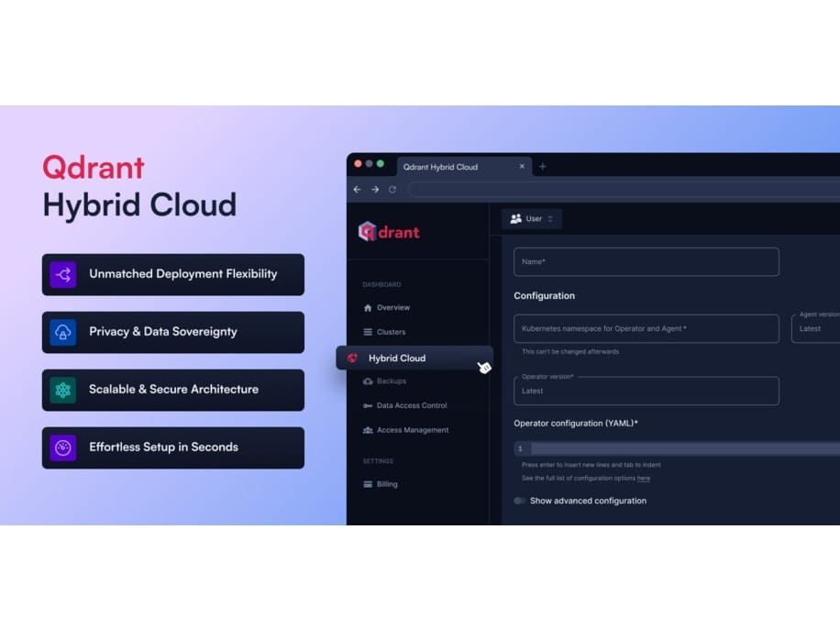Viewport: 840px width, 640px height.
Task: Open Data Access Control using the key icon
Action: [x=367, y=405]
